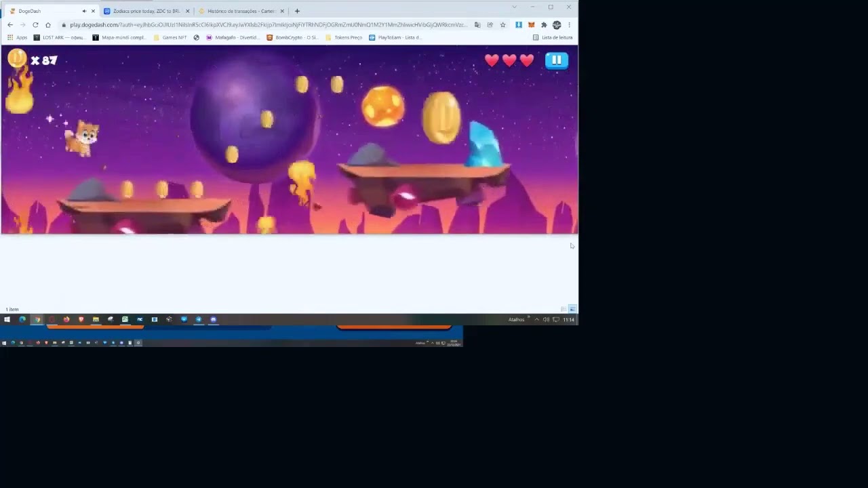Switch to the Zodiacs price today tab
This screenshot has height=488, width=868.
[x=146, y=11]
